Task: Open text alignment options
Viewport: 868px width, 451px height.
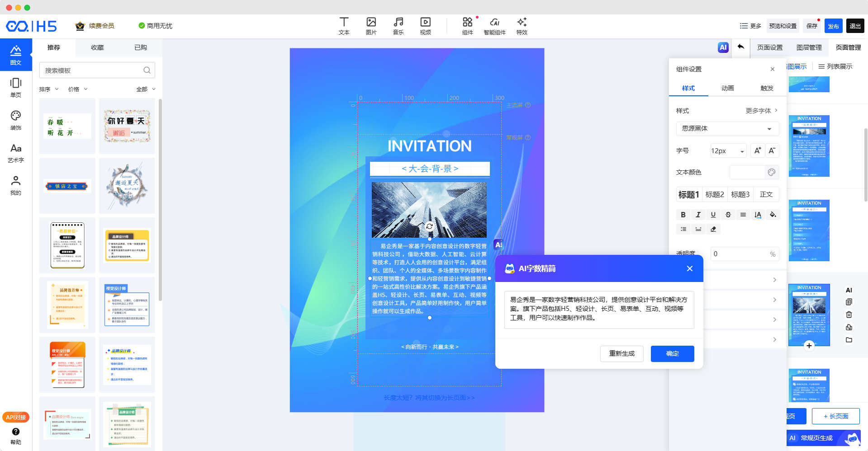Action: (743, 215)
